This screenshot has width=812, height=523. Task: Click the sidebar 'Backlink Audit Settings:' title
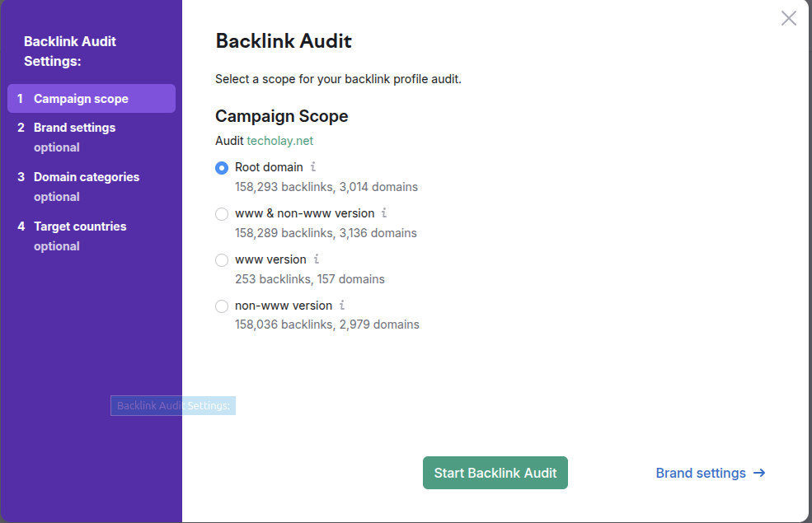pyautogui.click(x=70, y=51)
